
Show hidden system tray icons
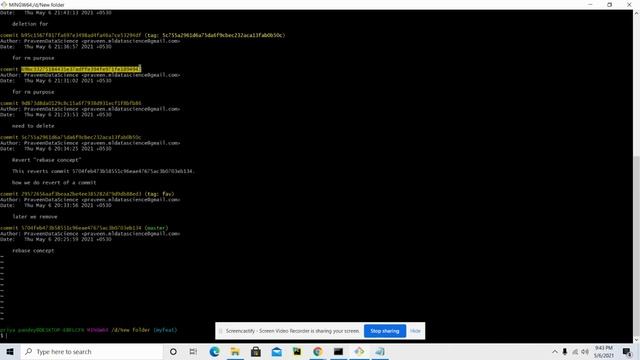[x=555, y=351]
